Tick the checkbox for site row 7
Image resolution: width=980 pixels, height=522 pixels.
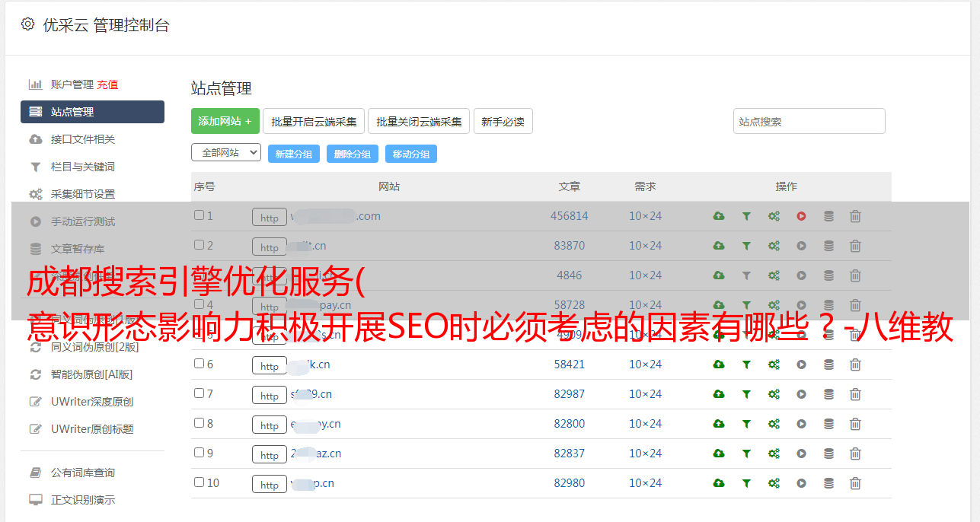click(199, 393)
